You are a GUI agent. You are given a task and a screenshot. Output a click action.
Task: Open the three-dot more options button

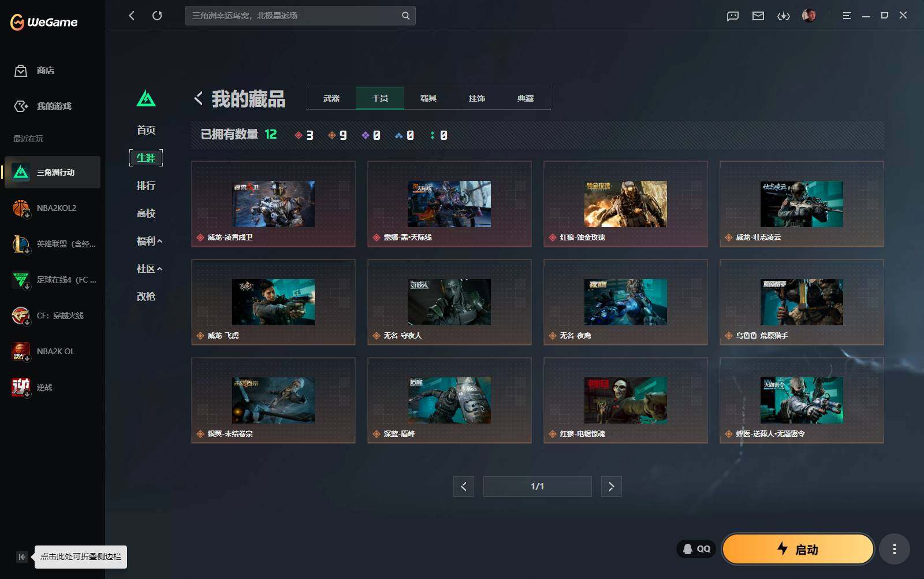[x=895, y=549]
